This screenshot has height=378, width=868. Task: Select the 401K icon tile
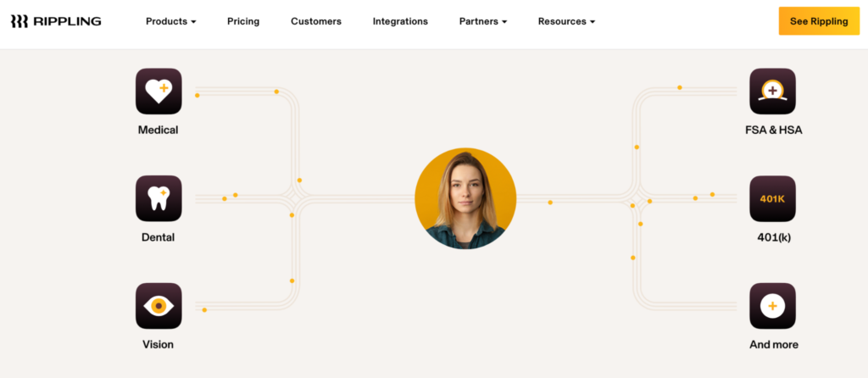[x=773, y=198]
